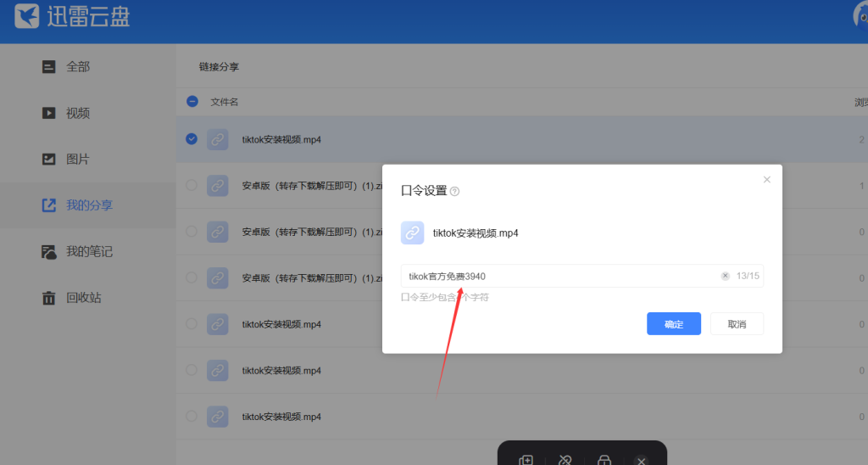Click the Xunlei cloud drive bird logo
Image resolution: width=868 pixels, height=465 pixels.
point(28,16)
